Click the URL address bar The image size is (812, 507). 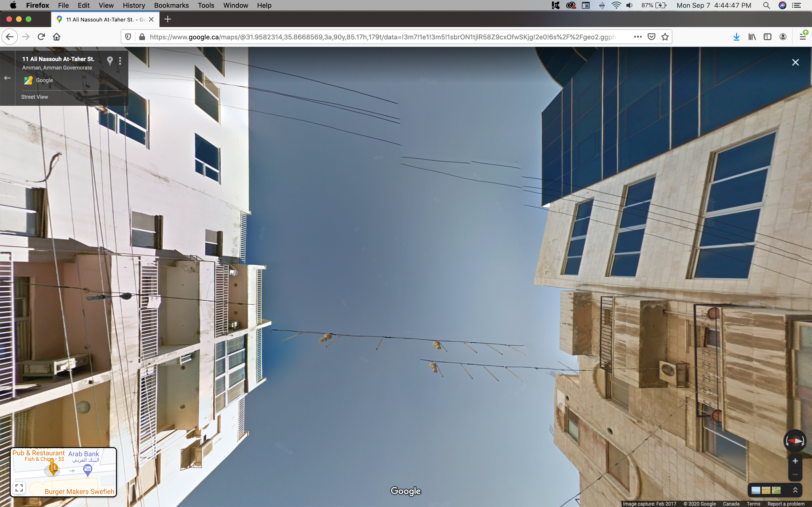383,37
